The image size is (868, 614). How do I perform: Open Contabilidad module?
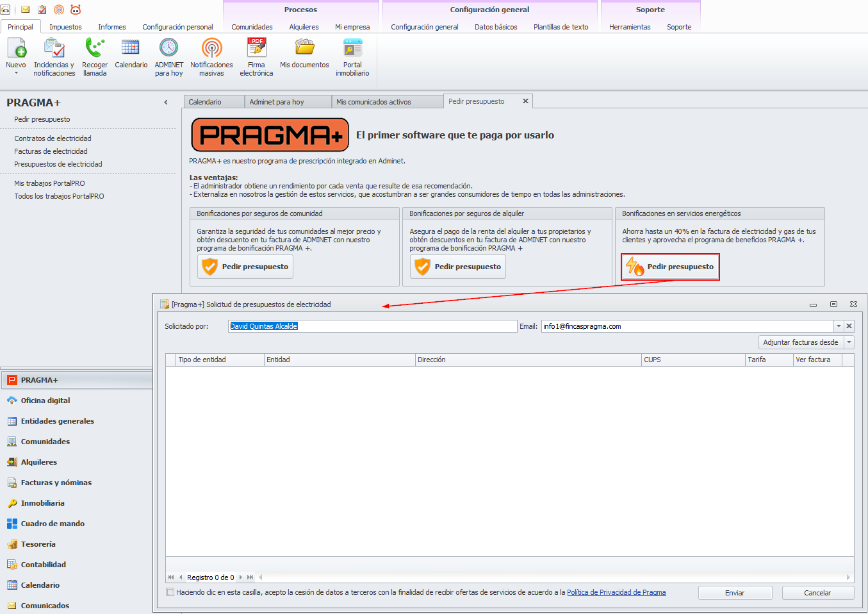(76, 565)
